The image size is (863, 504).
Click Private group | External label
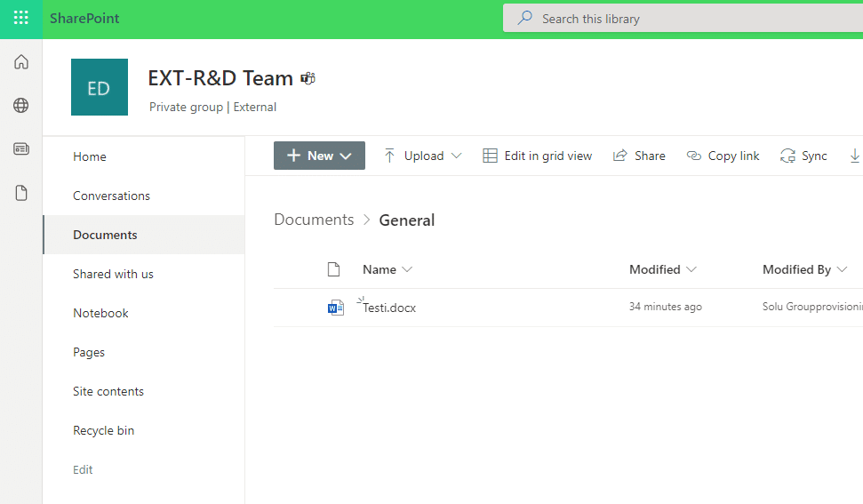(212, 107)
